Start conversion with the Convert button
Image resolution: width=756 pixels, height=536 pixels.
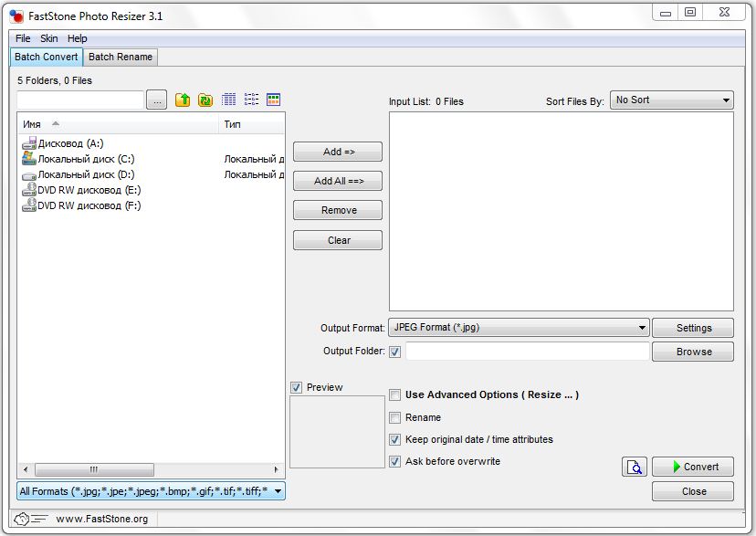coord(693,467)
